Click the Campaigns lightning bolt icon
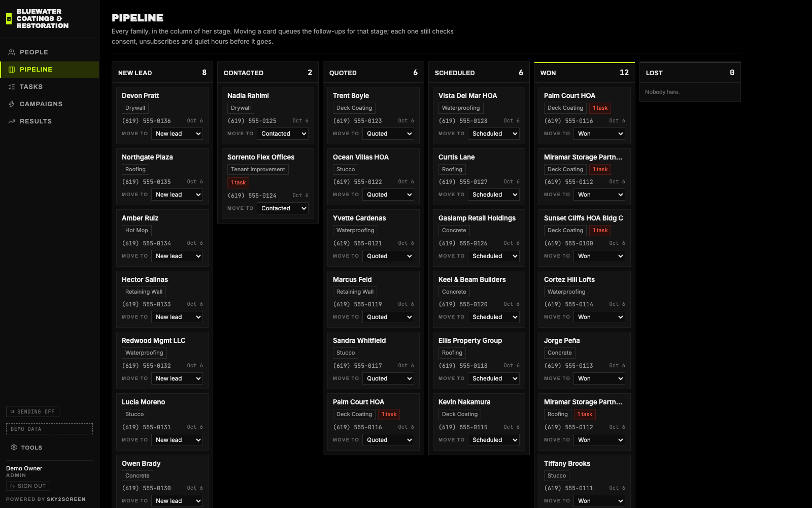Image resolution: width=812 pixels, height=508 pixels. coord(12,104)
